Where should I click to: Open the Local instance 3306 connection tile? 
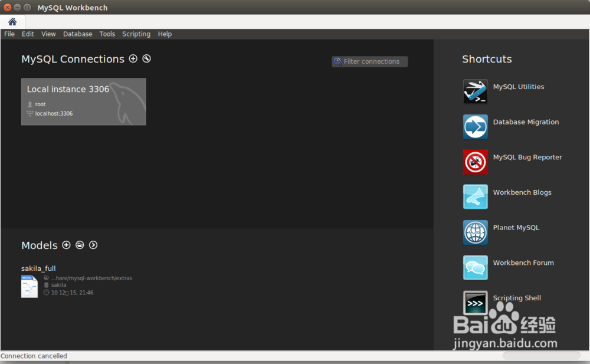(84, 101)
